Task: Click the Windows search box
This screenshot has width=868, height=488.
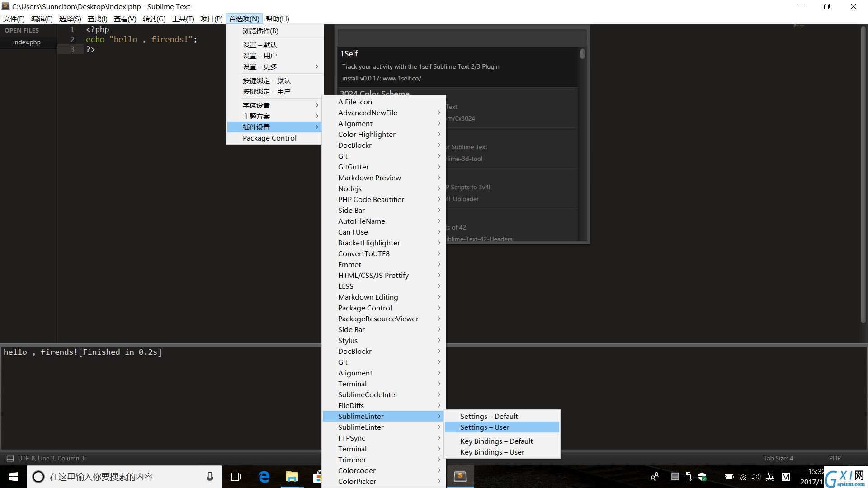Action: (124, 477)
